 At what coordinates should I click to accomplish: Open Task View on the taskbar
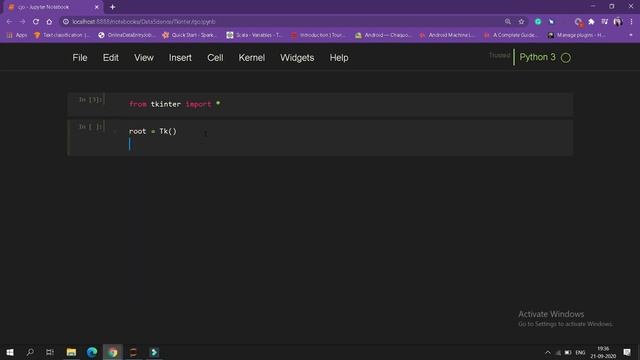[50, 352]
